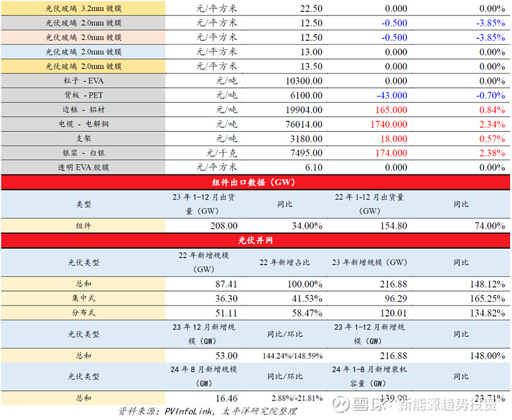
Task: Click the red 174.000 change value
Action: (391, 153)
